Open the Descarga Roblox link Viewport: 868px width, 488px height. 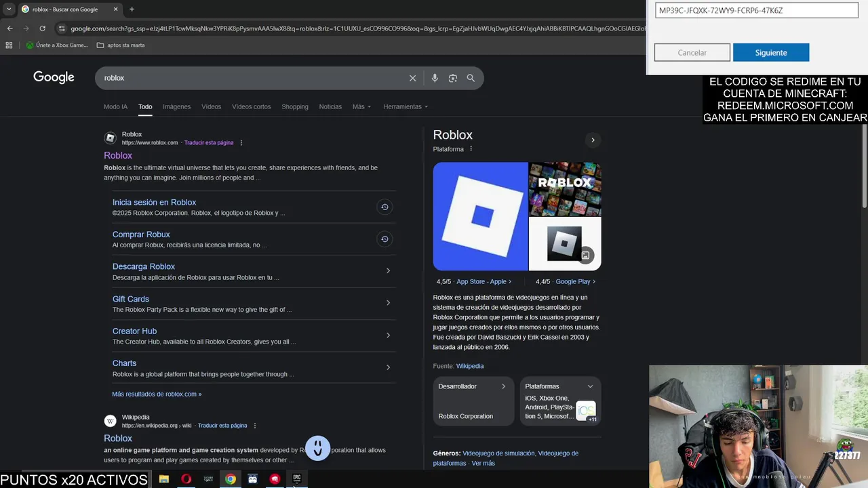click(144, 266)
